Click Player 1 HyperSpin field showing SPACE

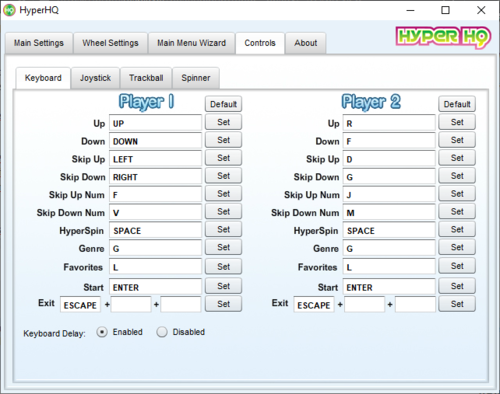(155, 230)
